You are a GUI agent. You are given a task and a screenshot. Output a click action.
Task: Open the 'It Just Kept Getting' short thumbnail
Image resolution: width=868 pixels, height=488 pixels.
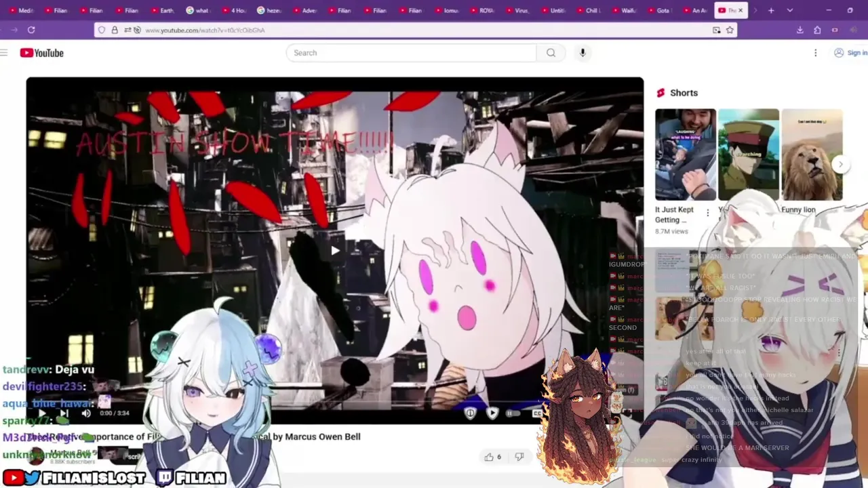685,155
